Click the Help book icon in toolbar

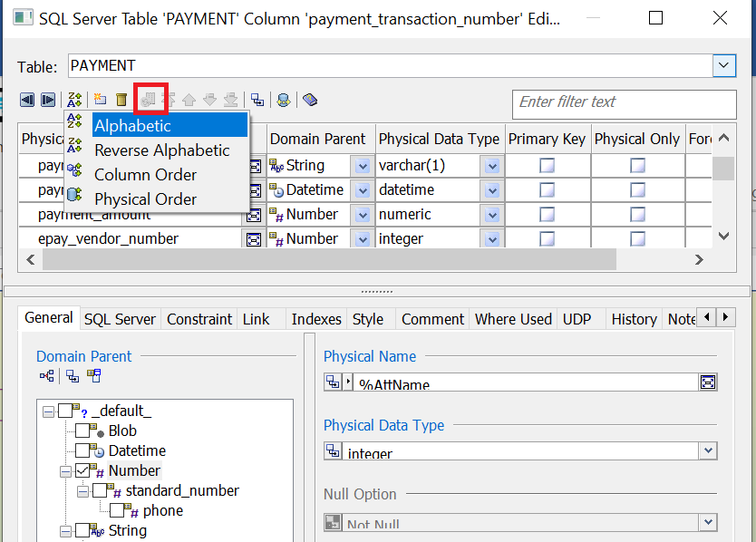[310, 100]
